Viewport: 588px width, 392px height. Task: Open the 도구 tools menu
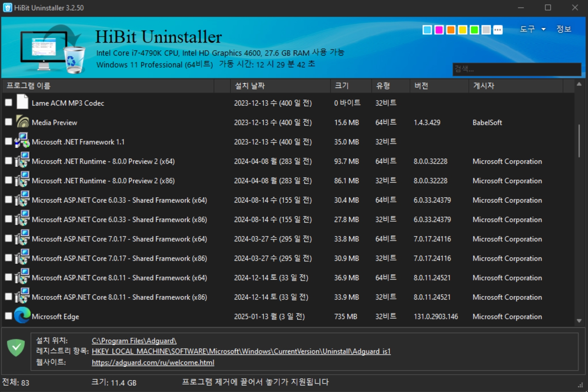pyautogui.click(x=528, y=29)
